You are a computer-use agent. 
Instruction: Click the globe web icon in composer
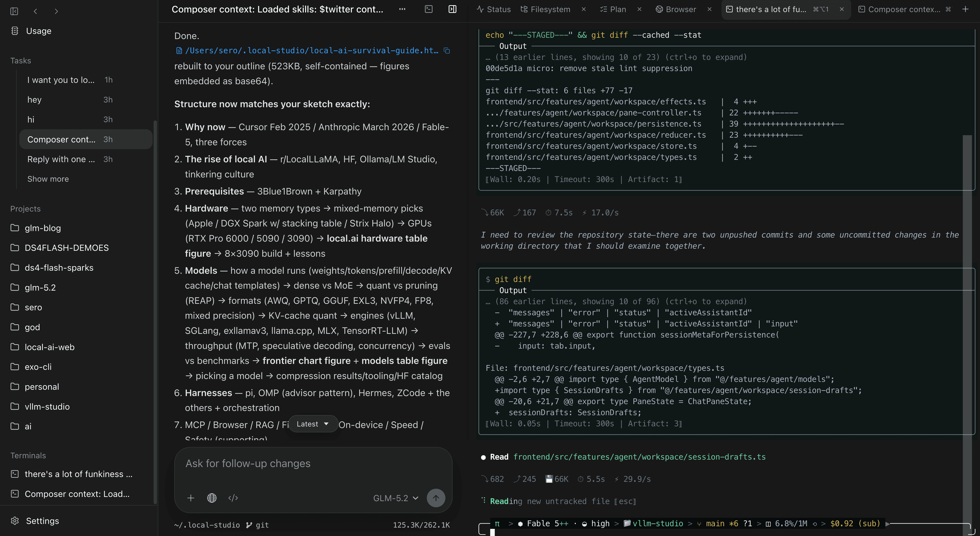coord(212,498)
